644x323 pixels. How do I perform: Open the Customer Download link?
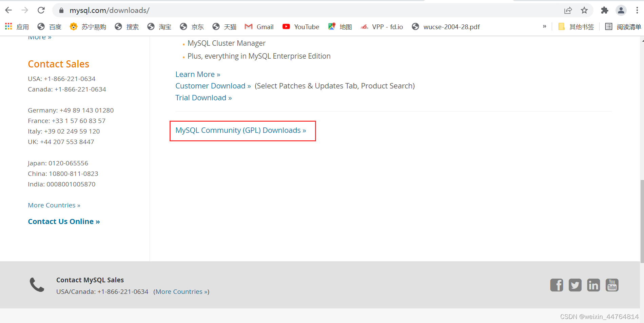(213, 86)
